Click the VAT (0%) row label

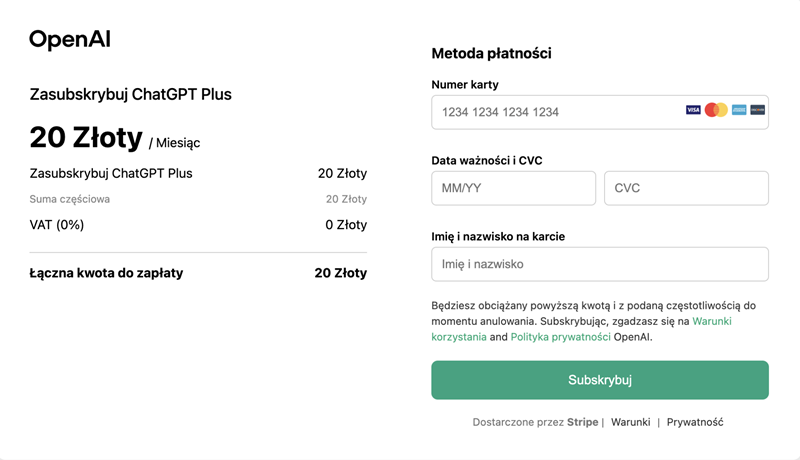(57, 225)
